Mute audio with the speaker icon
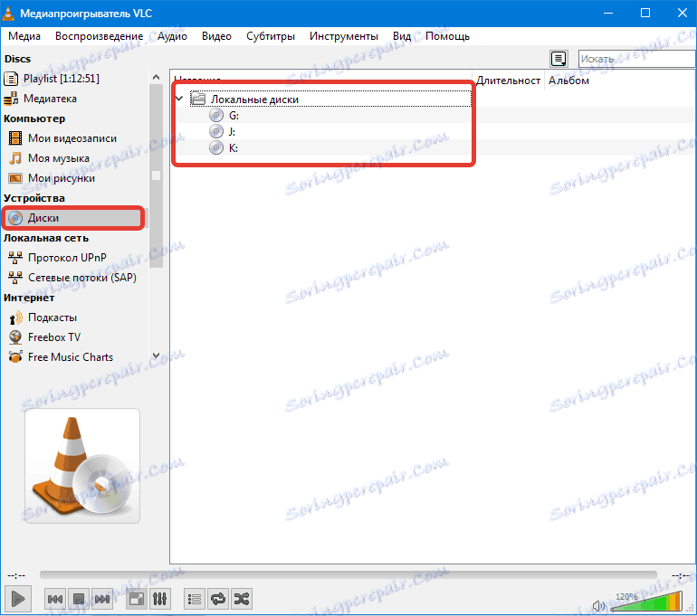 click(x=598, y=605)
